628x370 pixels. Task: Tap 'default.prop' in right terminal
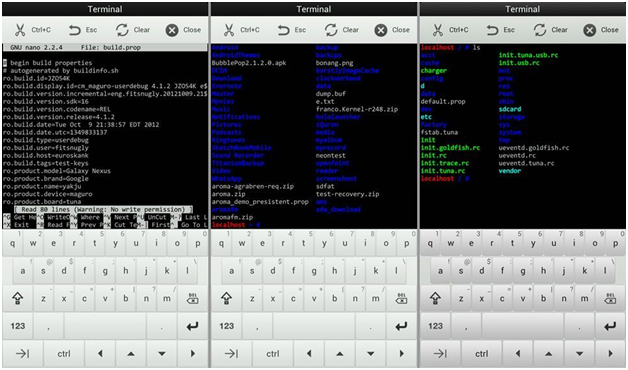pos(443,102)
